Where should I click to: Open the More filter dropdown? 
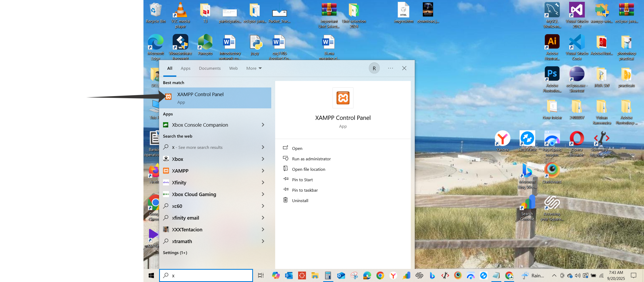[x=254, y=68]
